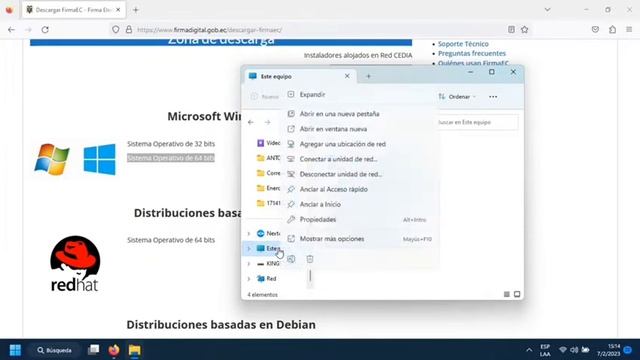The width and height of the screenshot is (640, 360).
Task: Expand the KING drive tree node
Action: (249, 264)
